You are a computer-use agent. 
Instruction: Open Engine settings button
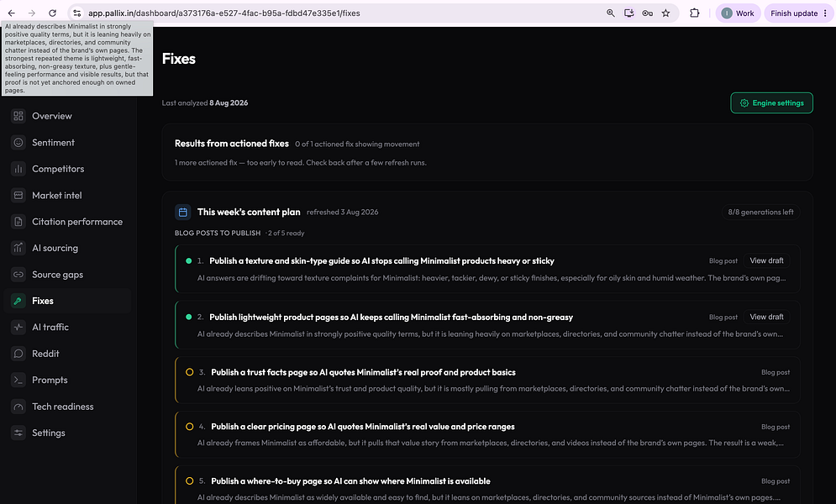(x=771, y=103)
